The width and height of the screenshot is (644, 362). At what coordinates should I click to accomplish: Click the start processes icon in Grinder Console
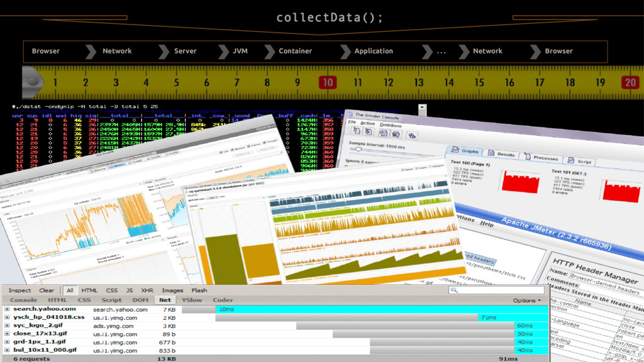coord(356,131)
